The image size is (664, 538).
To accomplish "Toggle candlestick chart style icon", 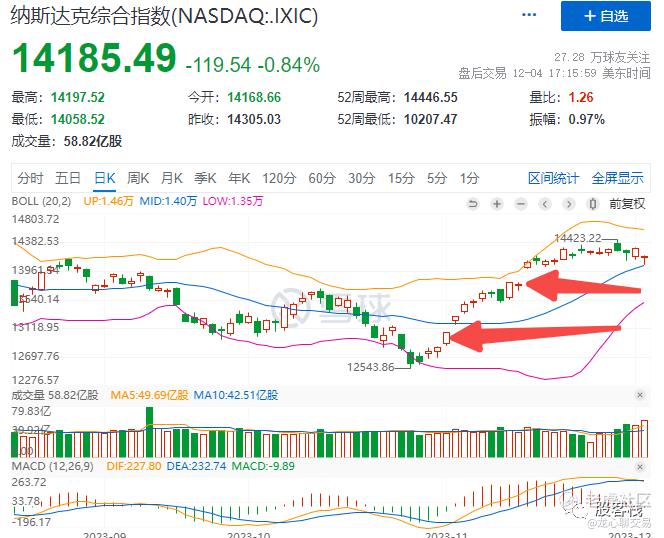I will (593, 204).
